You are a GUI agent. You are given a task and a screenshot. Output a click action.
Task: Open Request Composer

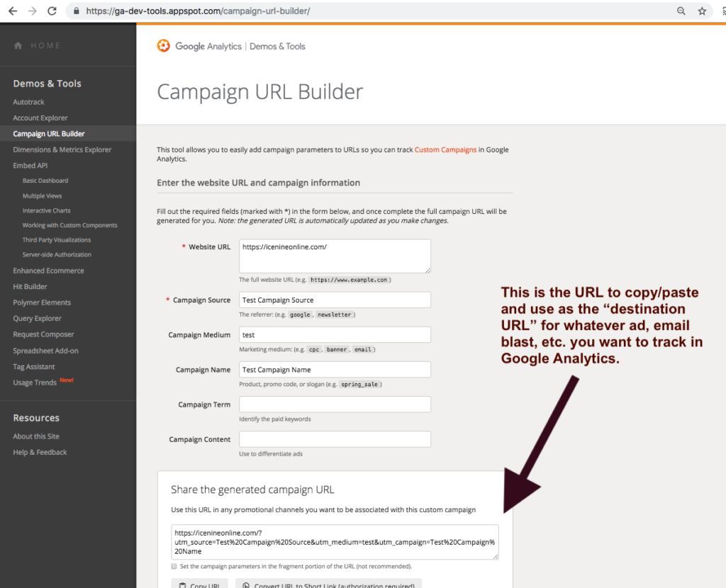click(x=43, y=334)
